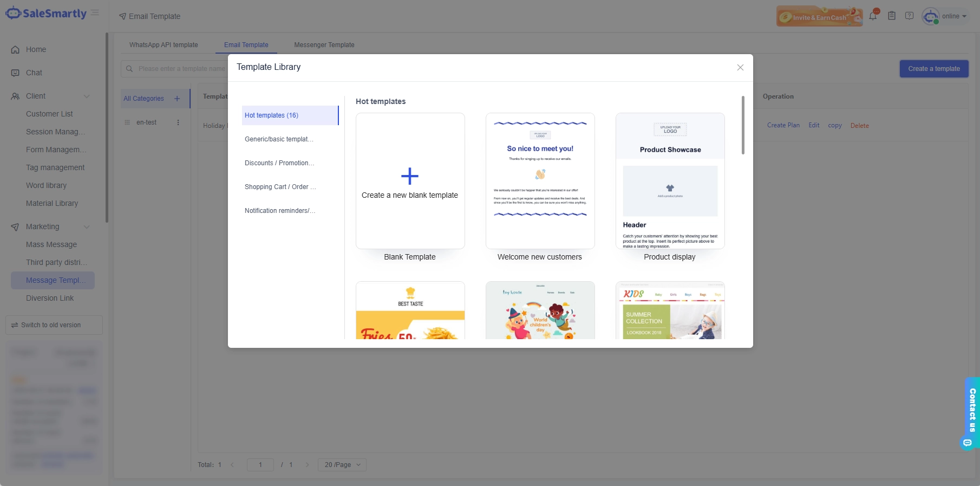Image resolution: width=980 pixels, height=486 pixels.
Task: Open the clipboard task icon in header
Action: 892,16
